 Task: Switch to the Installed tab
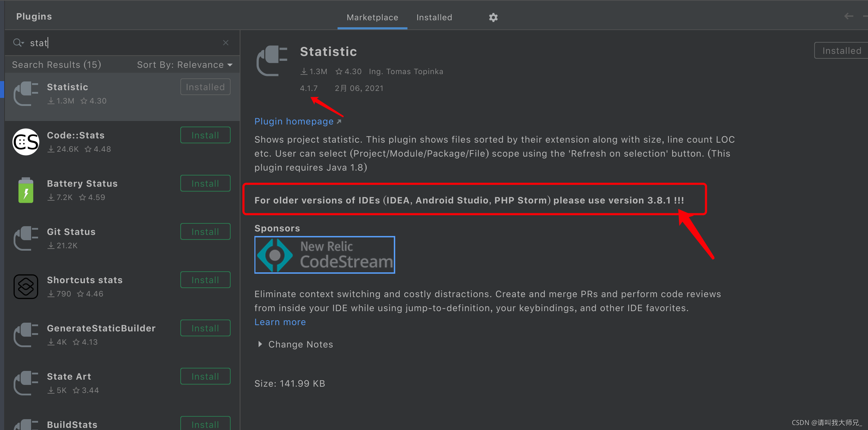click(434, 17)
